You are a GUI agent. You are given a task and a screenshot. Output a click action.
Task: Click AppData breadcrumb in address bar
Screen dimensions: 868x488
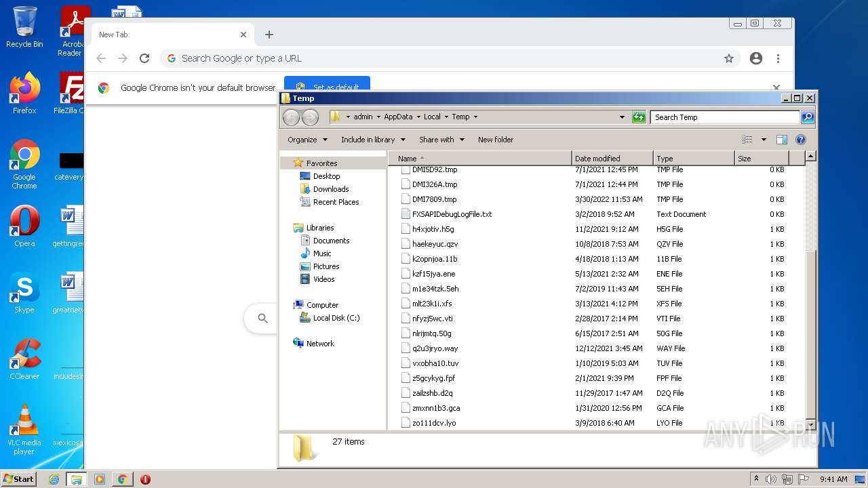click(x=398, y=117)
